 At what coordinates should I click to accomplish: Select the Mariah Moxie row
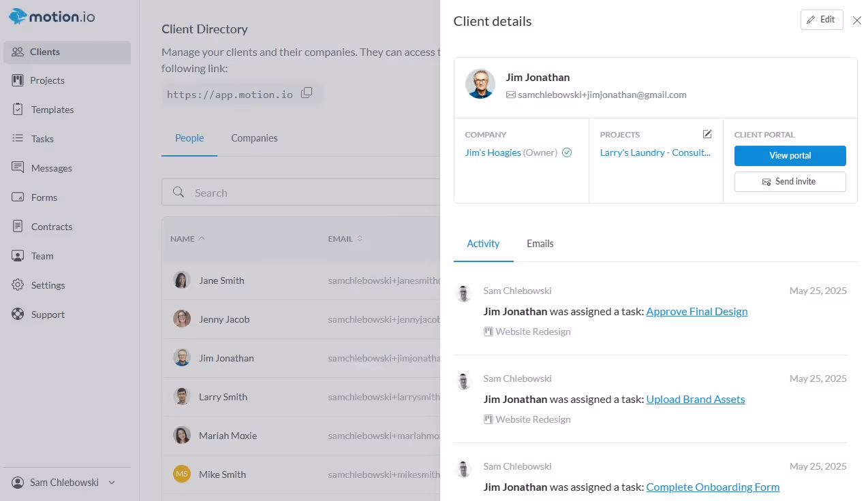pos(301,436)
